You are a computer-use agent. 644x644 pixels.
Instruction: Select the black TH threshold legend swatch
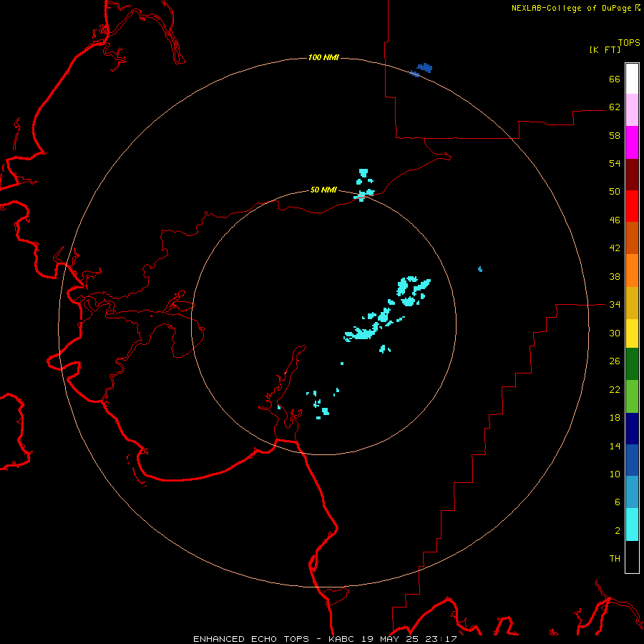[632, 557]
